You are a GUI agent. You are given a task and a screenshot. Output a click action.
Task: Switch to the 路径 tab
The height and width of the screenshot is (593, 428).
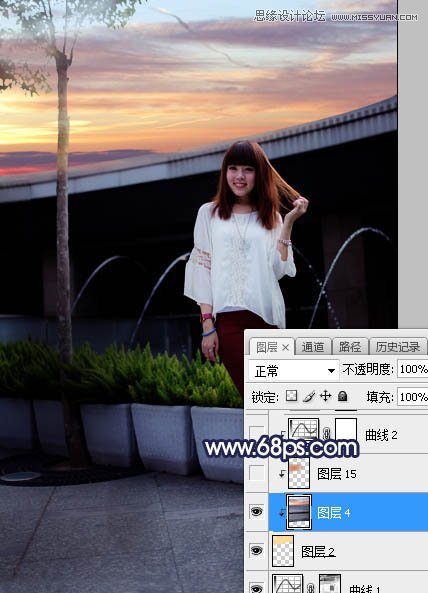pyautogui.click(x=350, y=347)
